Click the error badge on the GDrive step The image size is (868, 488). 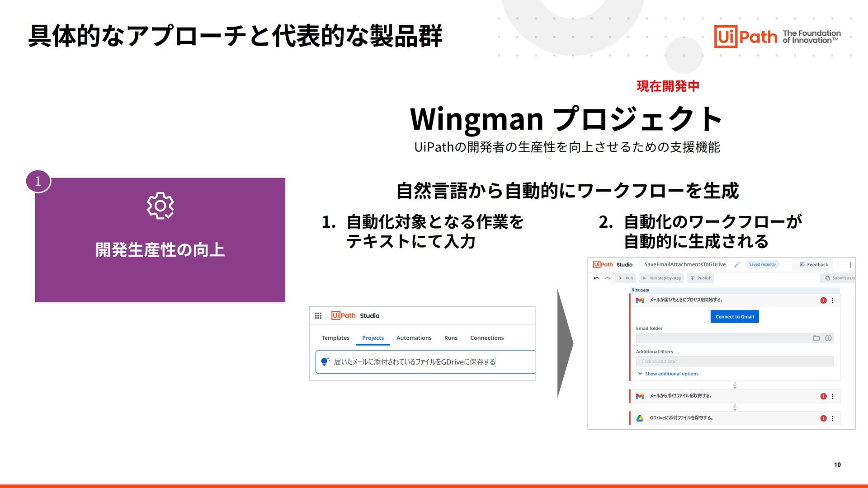(x=823, y=418)
